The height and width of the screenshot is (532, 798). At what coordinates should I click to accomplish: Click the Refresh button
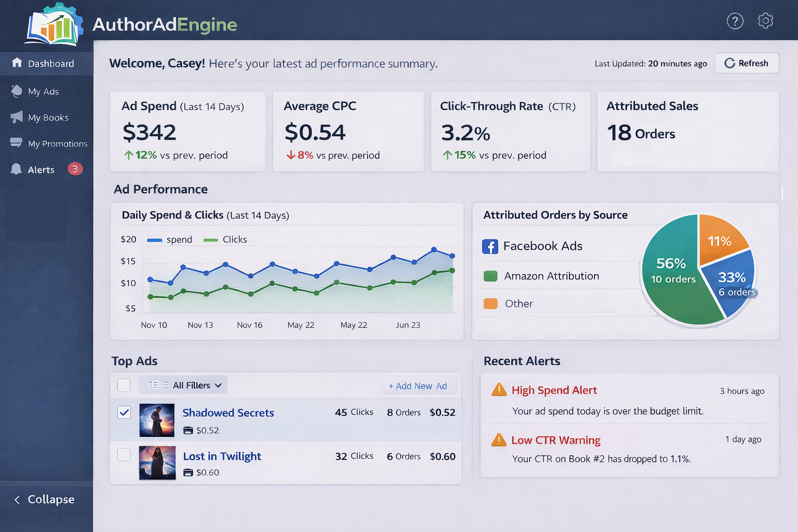(747, 63)
